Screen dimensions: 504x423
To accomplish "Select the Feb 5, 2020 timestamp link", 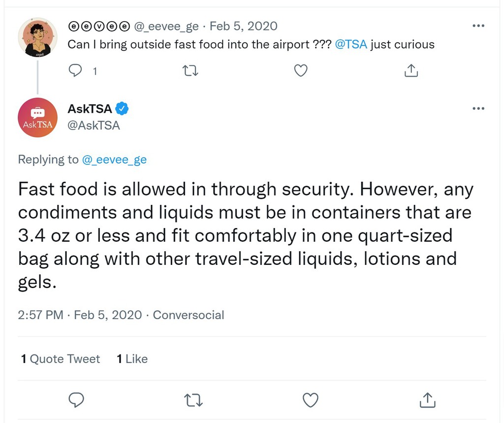I will coord(244,26).
